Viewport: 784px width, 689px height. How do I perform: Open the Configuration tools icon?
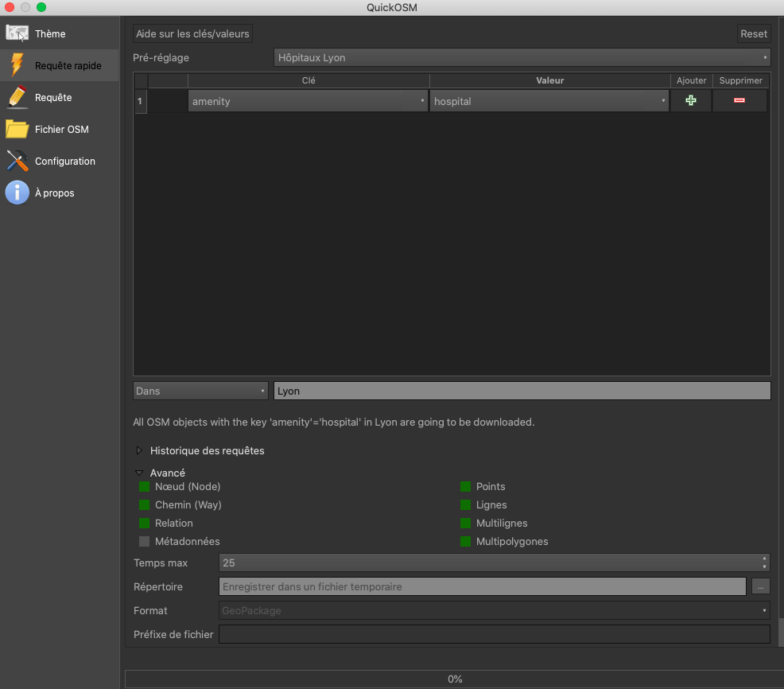(x=17, y=161)
